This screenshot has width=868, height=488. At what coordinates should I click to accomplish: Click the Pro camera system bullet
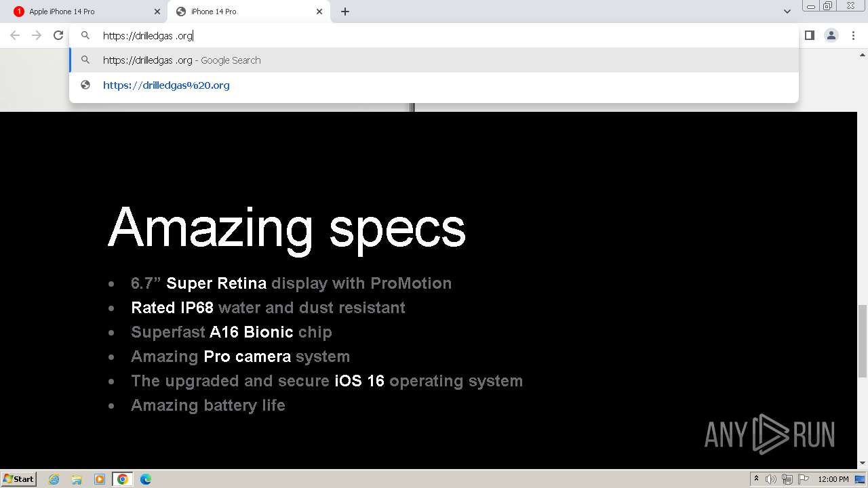(x=240, y=357)
